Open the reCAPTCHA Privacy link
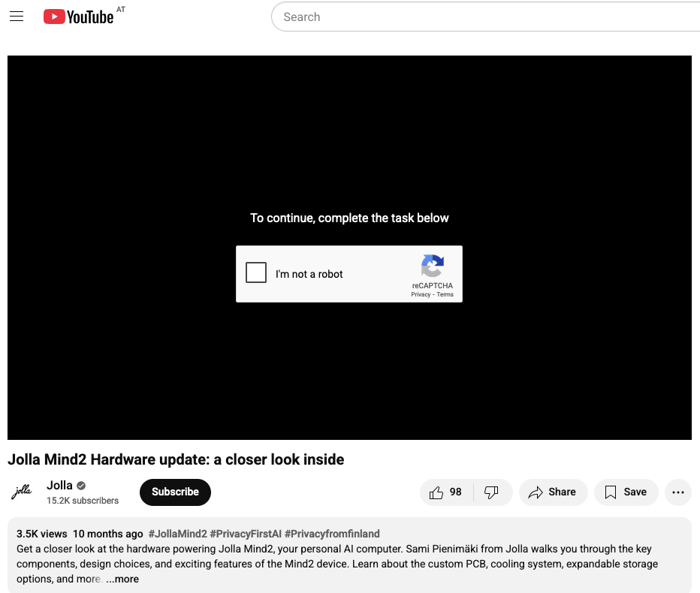 pyautogui.click(x=421, y=294)
